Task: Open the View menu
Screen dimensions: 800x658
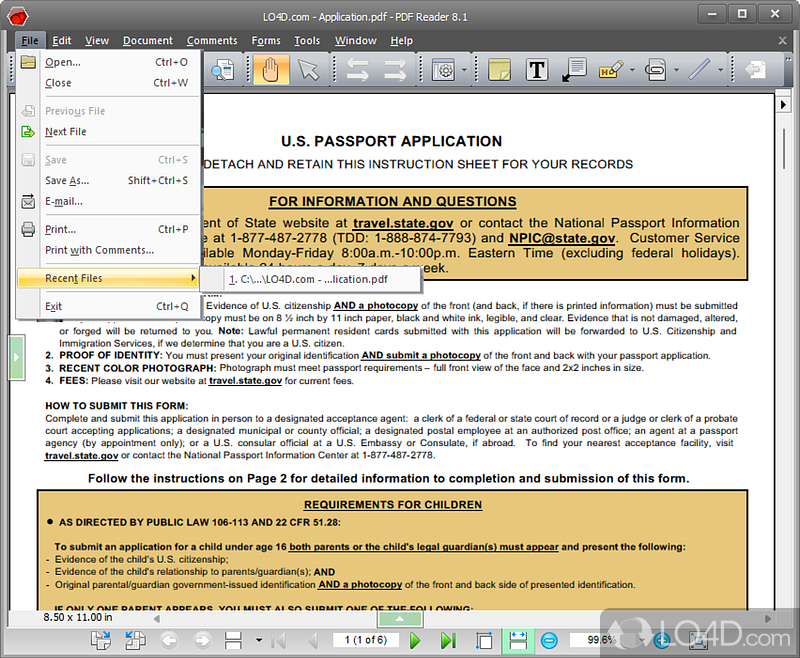Action: point(97,40)
